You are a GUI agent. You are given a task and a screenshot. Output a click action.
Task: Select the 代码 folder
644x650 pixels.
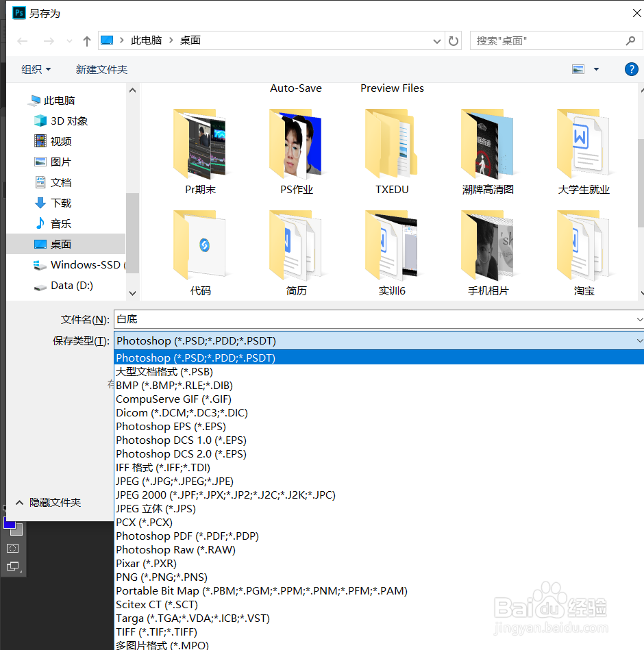click(x=200, y=253)
